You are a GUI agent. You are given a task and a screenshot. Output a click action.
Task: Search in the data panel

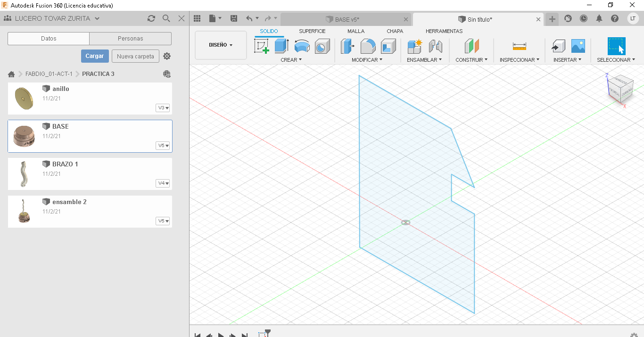[x=166, y=18]
